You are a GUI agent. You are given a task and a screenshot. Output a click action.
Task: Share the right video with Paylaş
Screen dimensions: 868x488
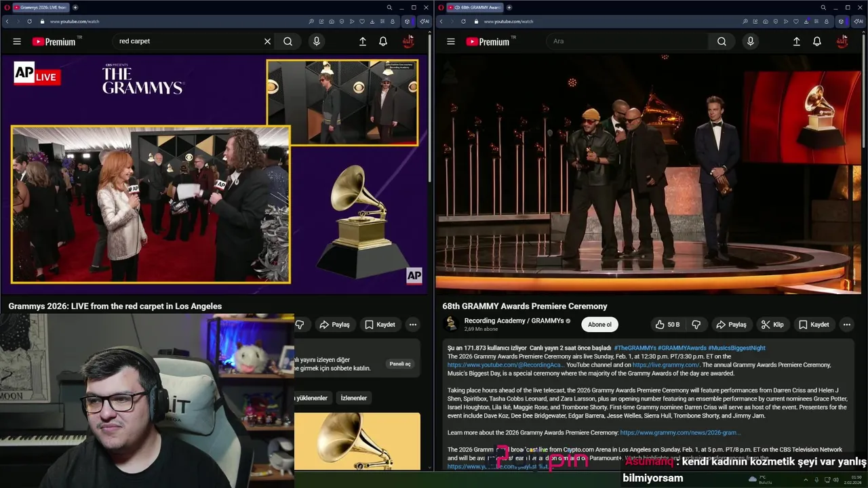pos(732,325)
